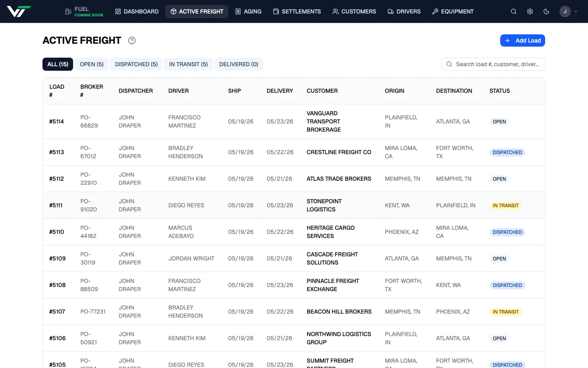Click the Drivers truck icon
588x368 pixels.
391,11
